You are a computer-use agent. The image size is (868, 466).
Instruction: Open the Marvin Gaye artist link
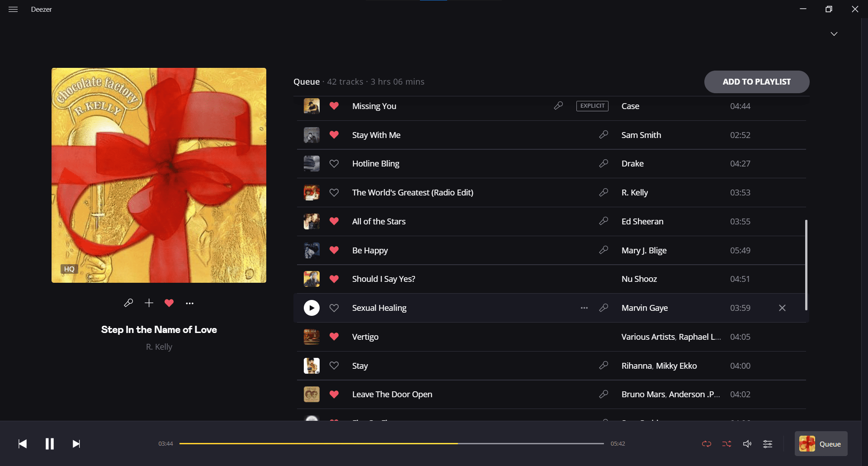tap(645, 308)
